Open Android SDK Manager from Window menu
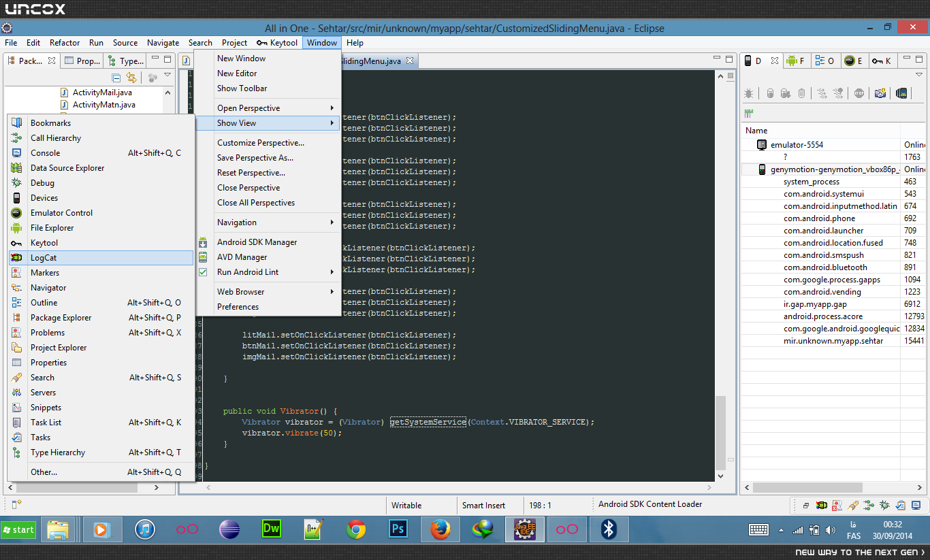Screen dimensions: 930x560 (268, 242)
